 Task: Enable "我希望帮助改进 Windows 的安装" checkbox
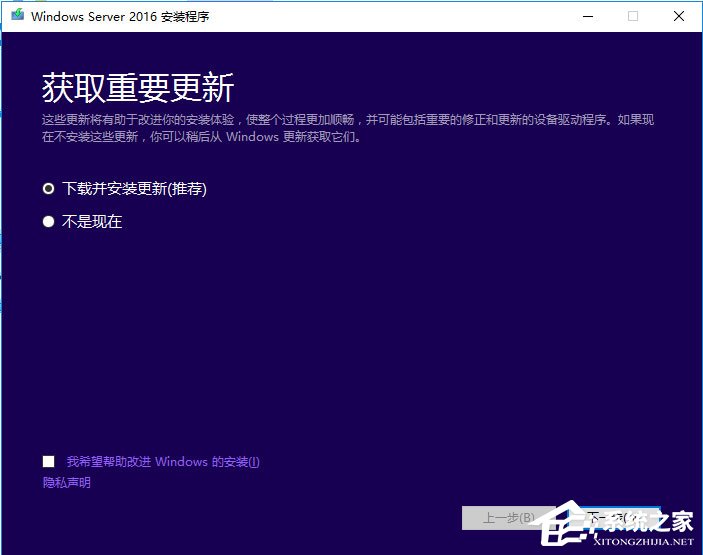tap(48, 461)
